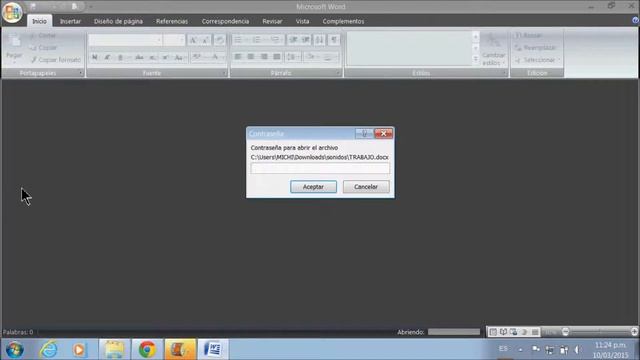Viewport: 640px width, 360px height.
Task: Justify text in Párrafo group
Action: (x=277, y=57)
